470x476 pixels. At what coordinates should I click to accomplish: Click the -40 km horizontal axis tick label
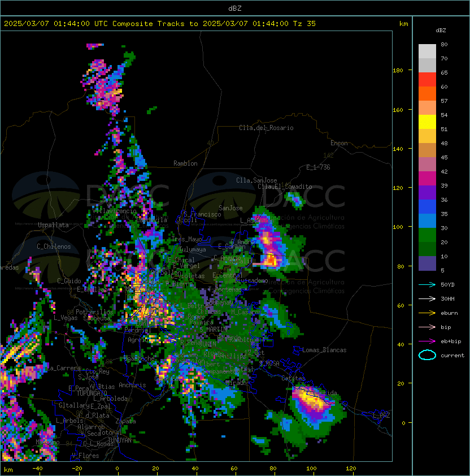[37, 469]
